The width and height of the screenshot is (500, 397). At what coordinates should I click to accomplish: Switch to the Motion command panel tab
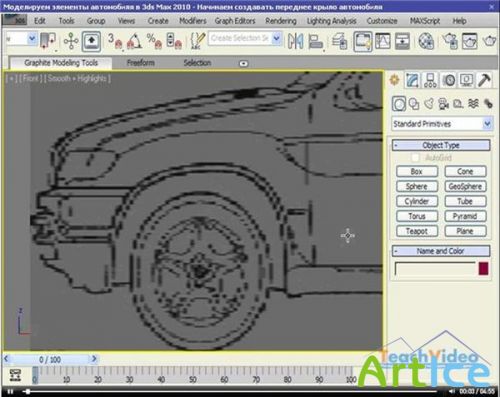449,80
